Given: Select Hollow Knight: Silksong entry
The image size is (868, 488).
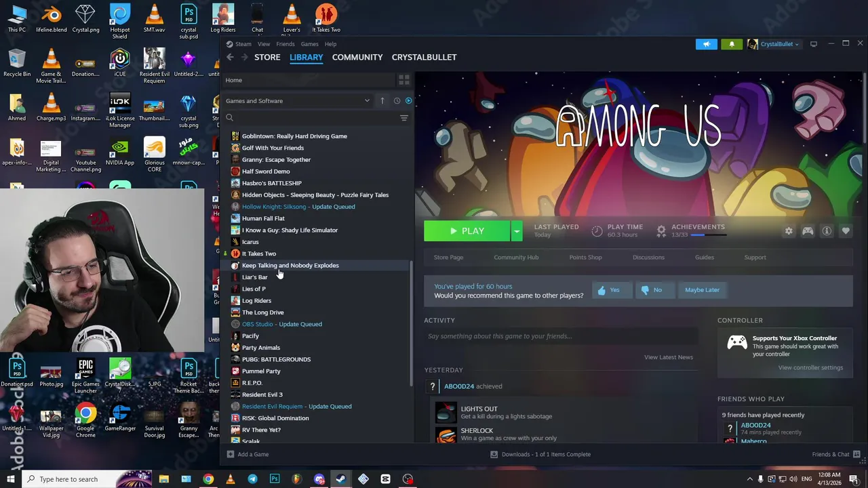Looking at the screenshot, I should (317, 207).
